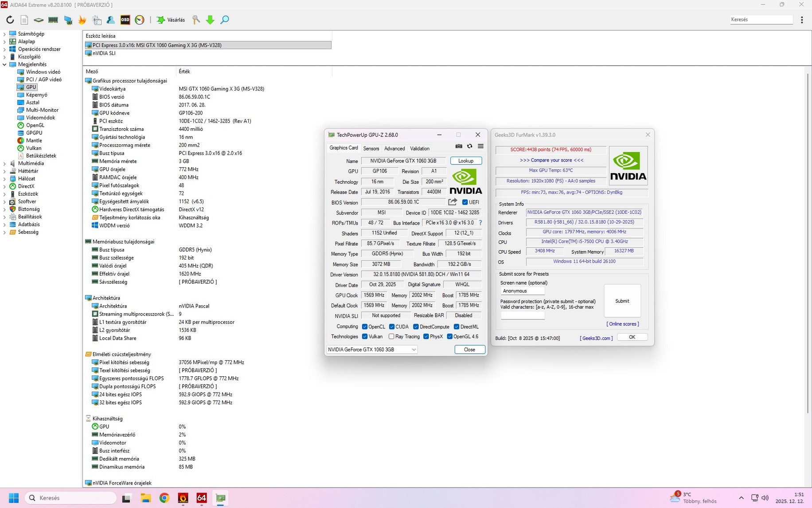Expand the Hálózat tree node

(x=5, y=179)
